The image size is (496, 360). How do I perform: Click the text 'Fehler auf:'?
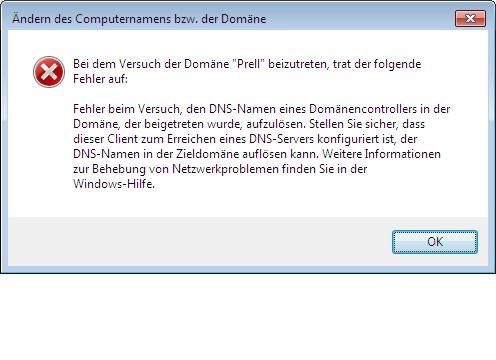[101, 79]
